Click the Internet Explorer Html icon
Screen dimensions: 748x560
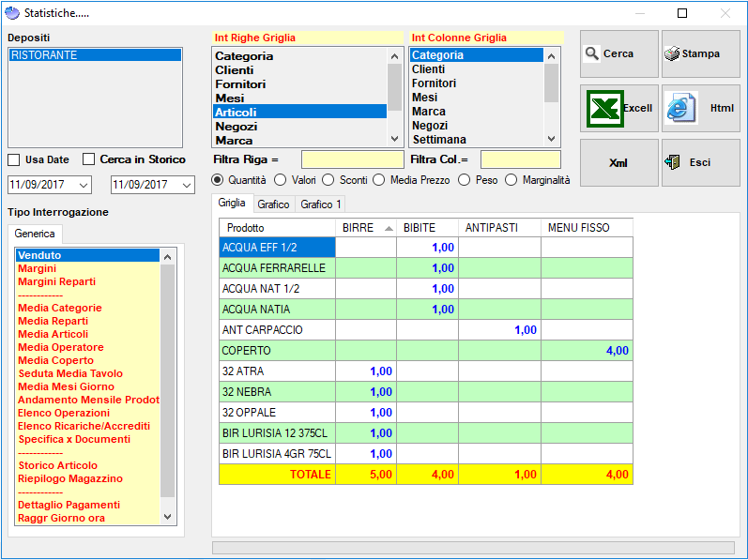pyautogui.click(x=680, y=108)
